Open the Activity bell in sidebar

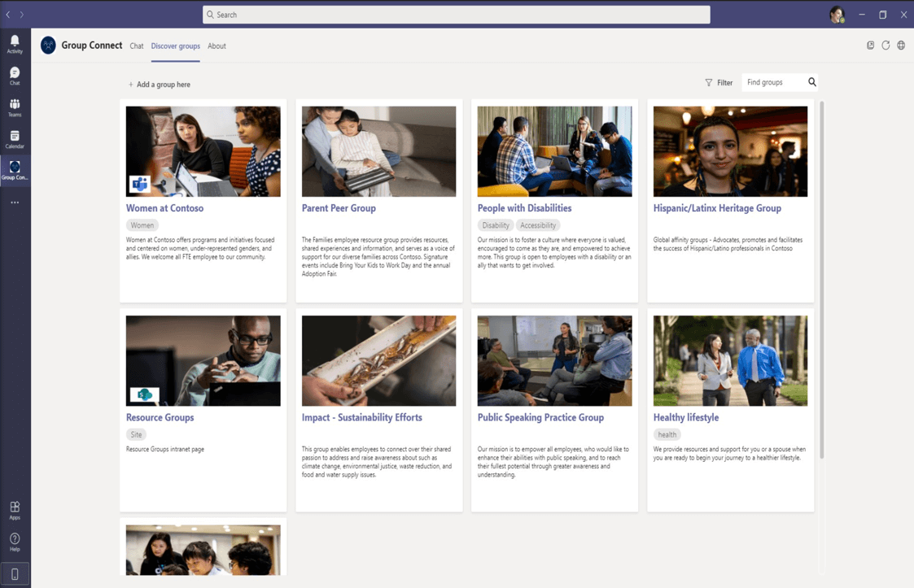pos(15,44)
